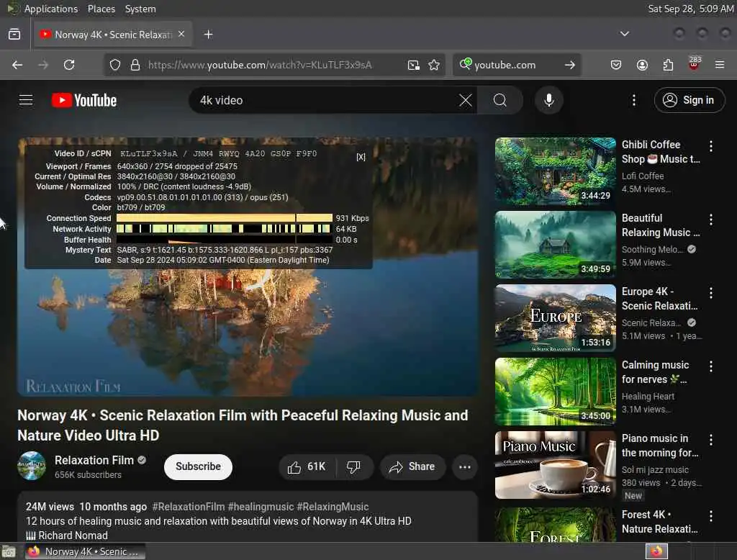
Task: Close the stats for nerds panel
Action: click(x=361, y=157)
